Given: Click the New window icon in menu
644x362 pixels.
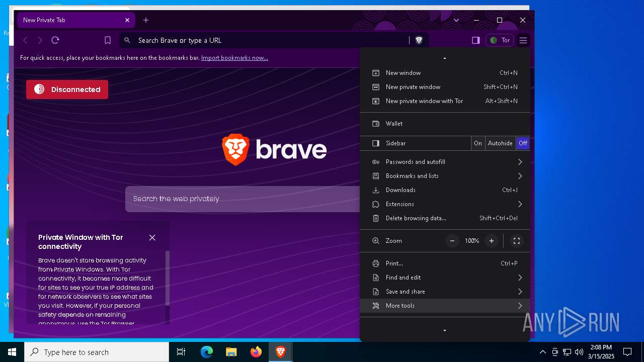Looking at the screenshot, I should pos(375,73).
